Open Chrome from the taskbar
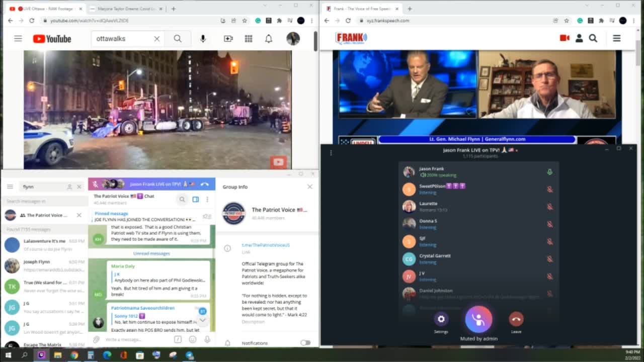This screenshot has width=644, height=362. 74,355
